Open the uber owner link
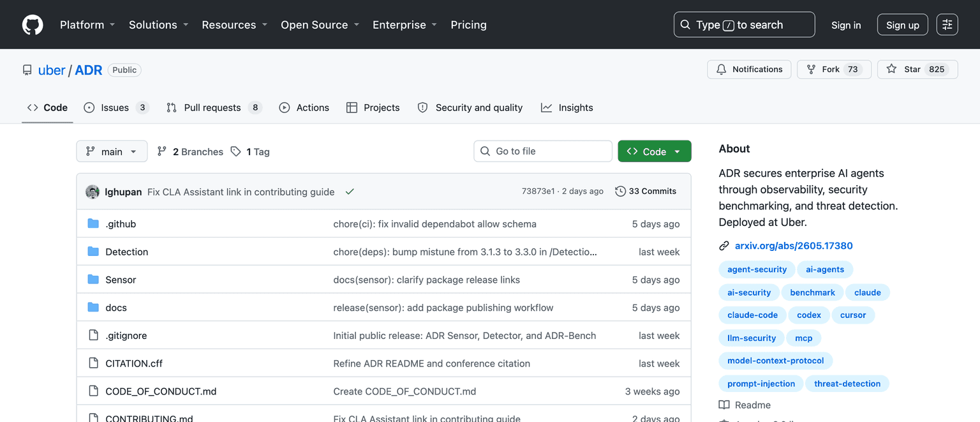The image size is (980, 422). coord(52,70)
